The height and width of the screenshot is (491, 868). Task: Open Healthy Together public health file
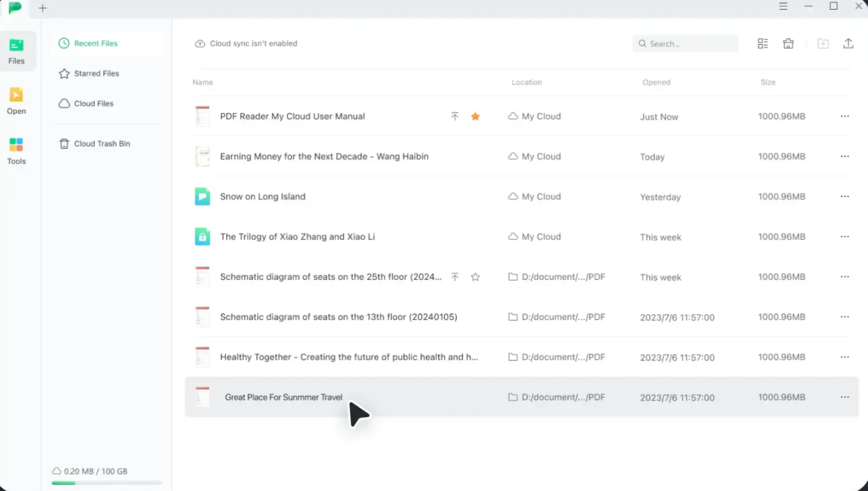tap(349, 357)
